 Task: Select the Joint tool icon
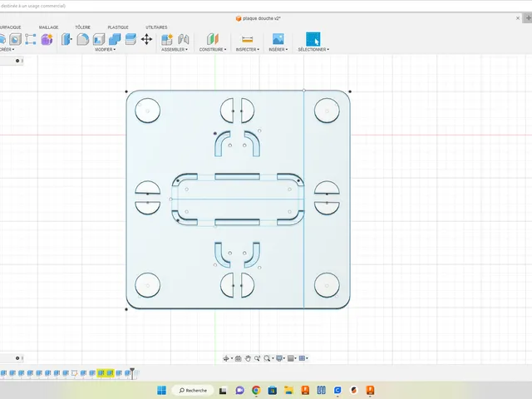click(183, 39)
